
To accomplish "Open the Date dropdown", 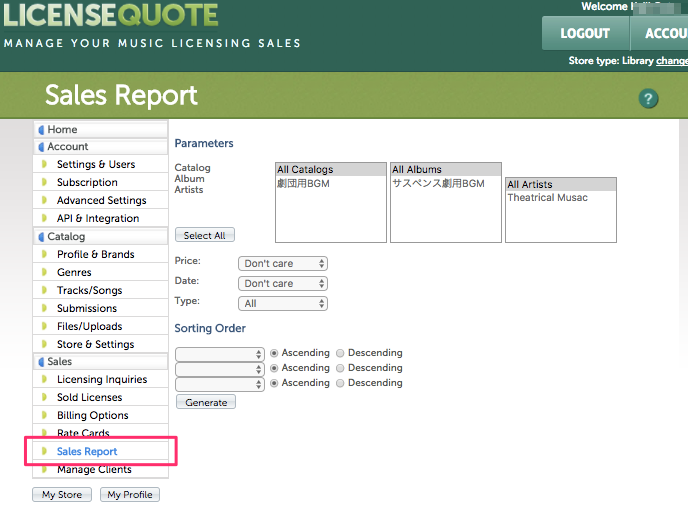I will tap(283, 283).
